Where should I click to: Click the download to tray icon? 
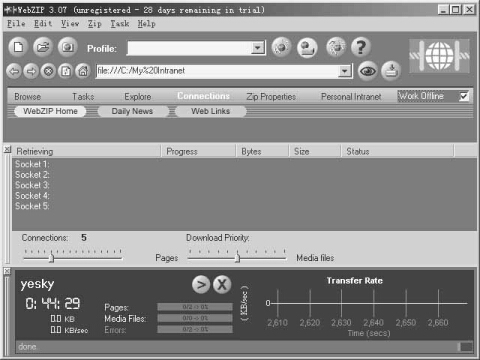tap(391, 71)
